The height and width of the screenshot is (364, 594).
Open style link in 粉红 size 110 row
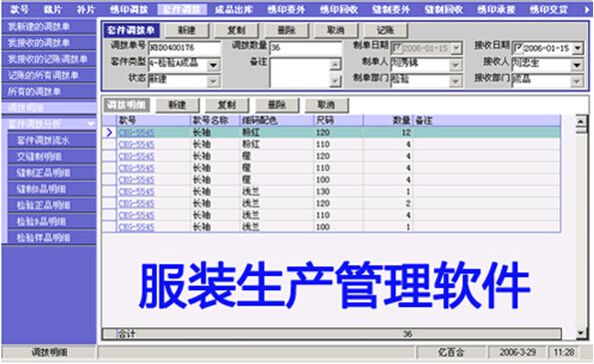click(x=137, y=145)
